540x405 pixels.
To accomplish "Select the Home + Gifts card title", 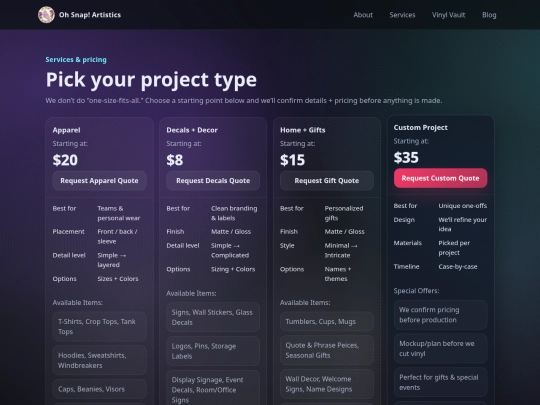I will click(x=302, y=130).
